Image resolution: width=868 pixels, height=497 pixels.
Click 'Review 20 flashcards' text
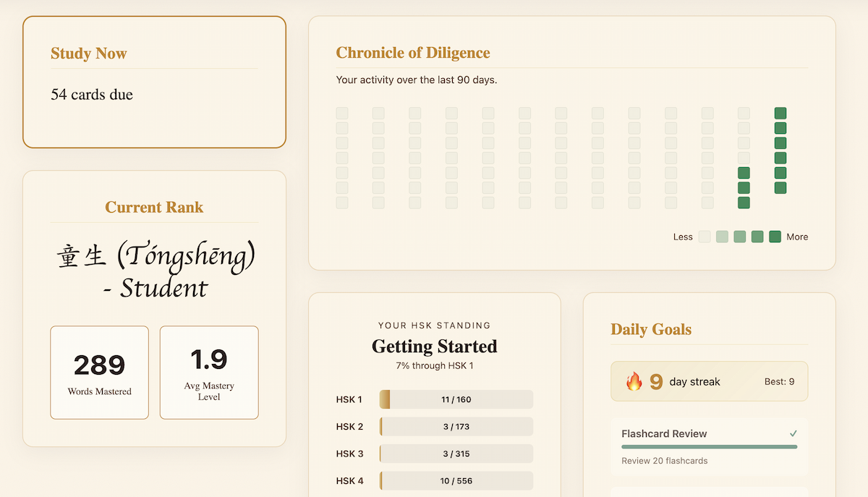point(665,461)
